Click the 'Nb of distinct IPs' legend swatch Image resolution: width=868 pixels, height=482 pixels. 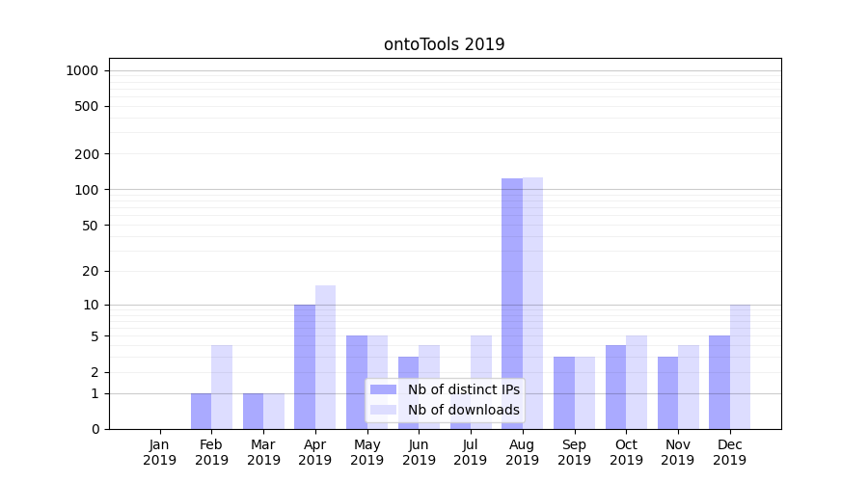383,389
